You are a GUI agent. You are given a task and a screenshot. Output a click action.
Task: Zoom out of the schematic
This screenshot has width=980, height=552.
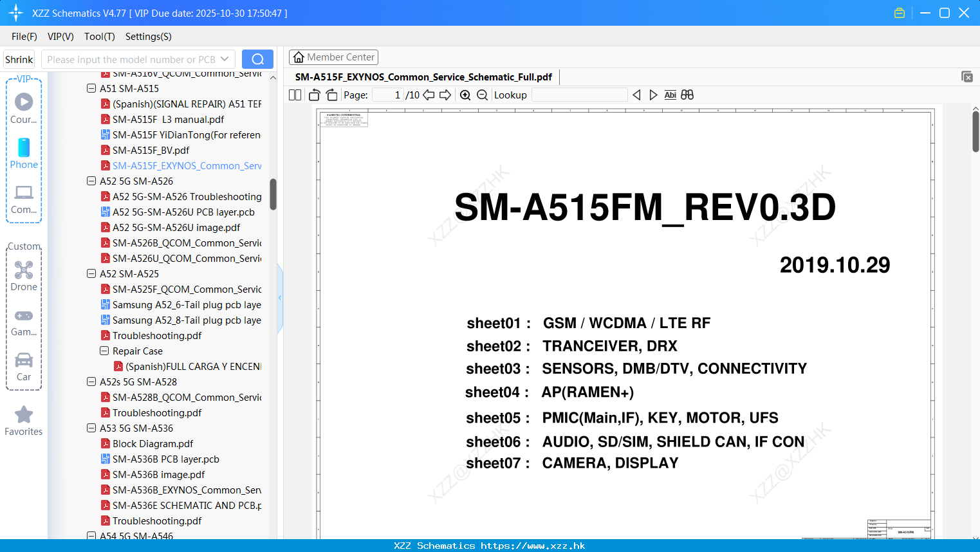coord(482,95)
